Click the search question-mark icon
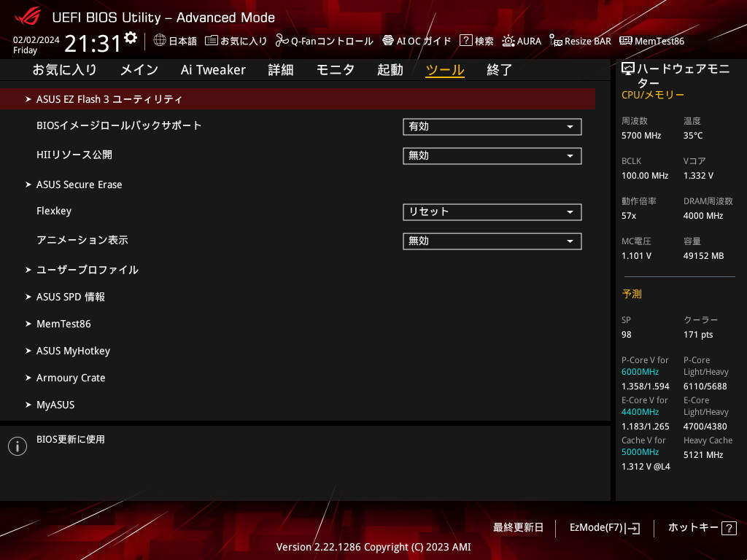This screenshot has width=747, height=560. tap(465, 41)
